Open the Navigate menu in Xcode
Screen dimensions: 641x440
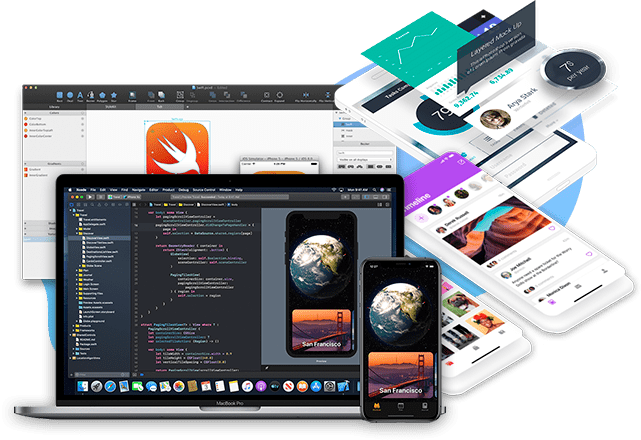[139, 190]
